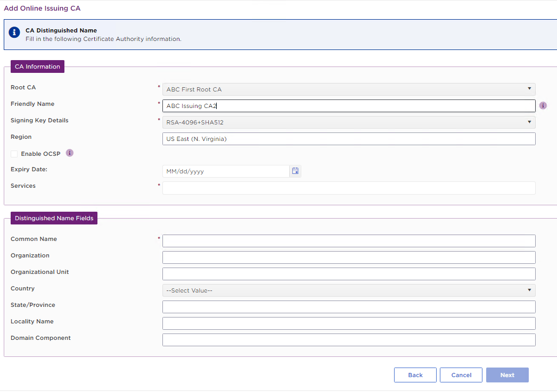Viewport: 557px width, 392px height.
Task: Select the CA Information section header
Action: click(x=37, y=66)
